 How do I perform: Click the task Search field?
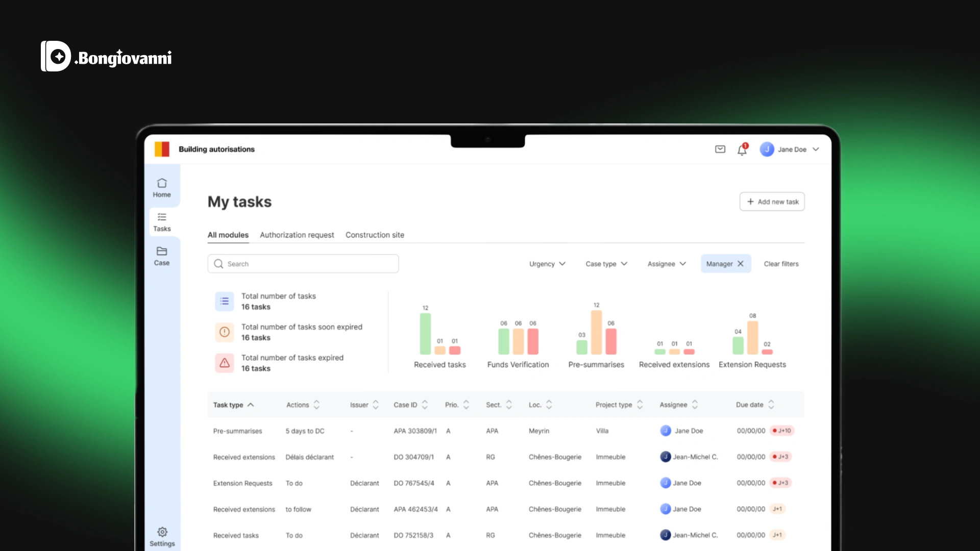tap(303, 264)
